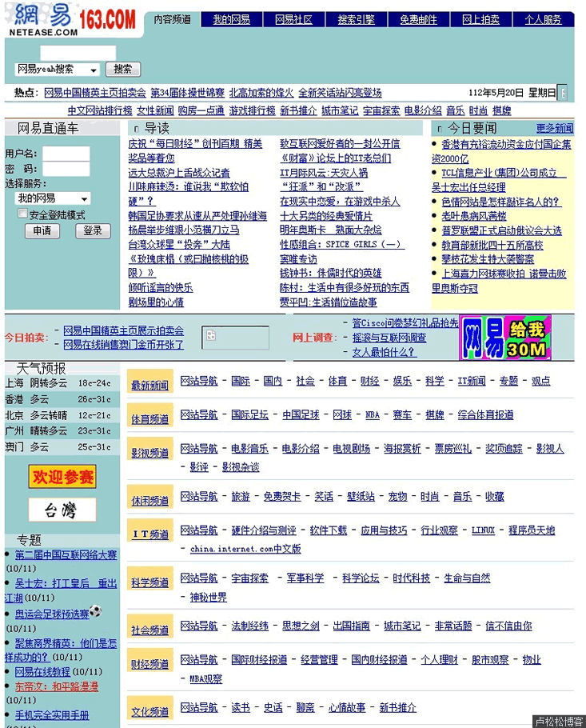The width and height of the screenshot is (586, 728).
Task: Click the 台湾 image button
Action: (x=62, y=510)
